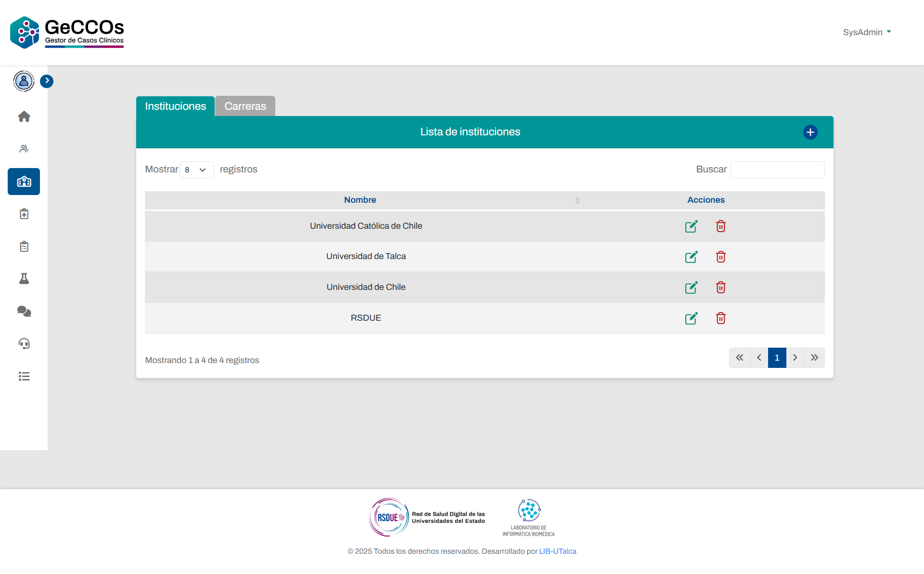The width and height of the screenshot is (924, 574).
Task: Delete the RSDUE institution
Action: click(721, 318)
